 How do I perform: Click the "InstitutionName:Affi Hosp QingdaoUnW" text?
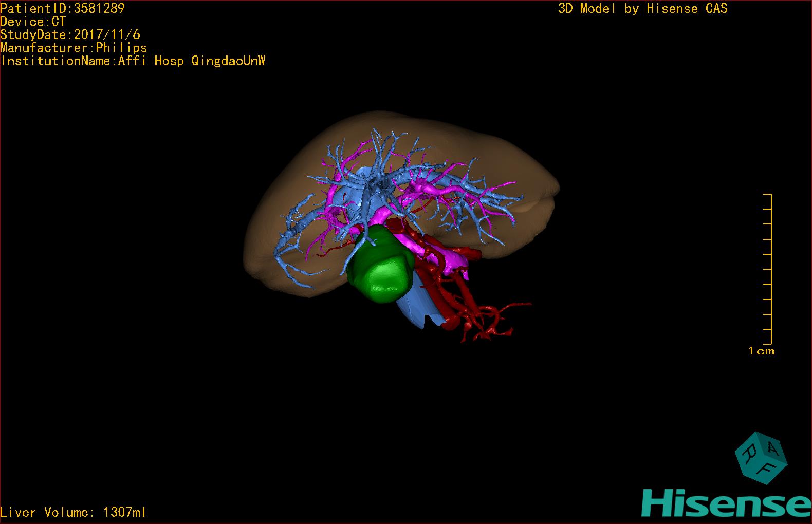pos(133,61)
